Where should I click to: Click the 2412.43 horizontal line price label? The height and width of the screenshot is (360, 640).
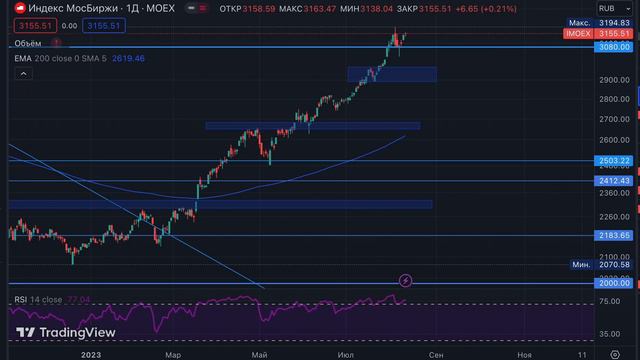click(614, 181)
